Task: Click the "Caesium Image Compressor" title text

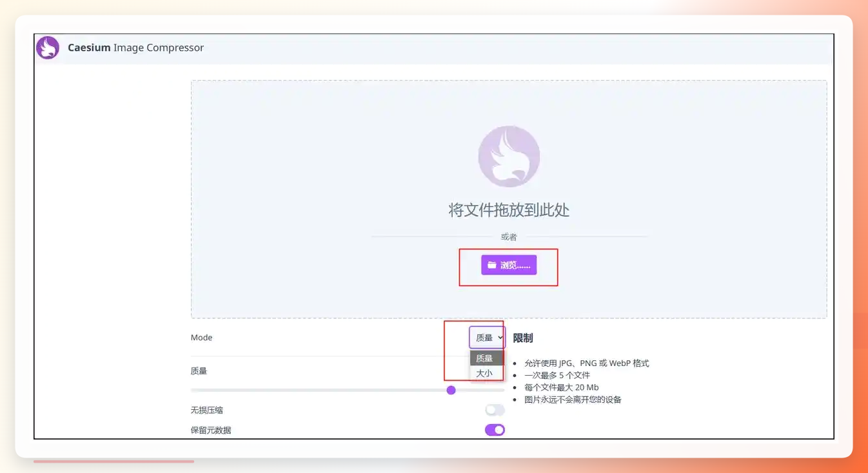Action: point(135,48)
